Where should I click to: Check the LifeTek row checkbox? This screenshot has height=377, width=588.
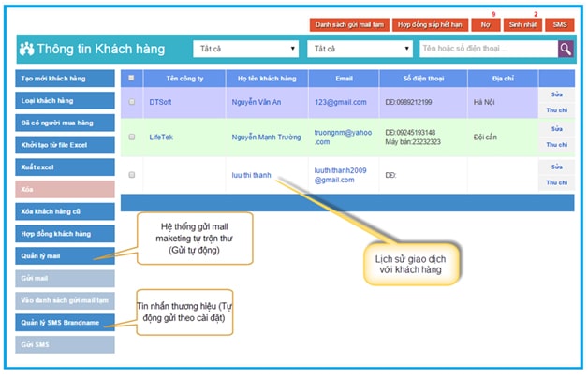pos(131,138)
